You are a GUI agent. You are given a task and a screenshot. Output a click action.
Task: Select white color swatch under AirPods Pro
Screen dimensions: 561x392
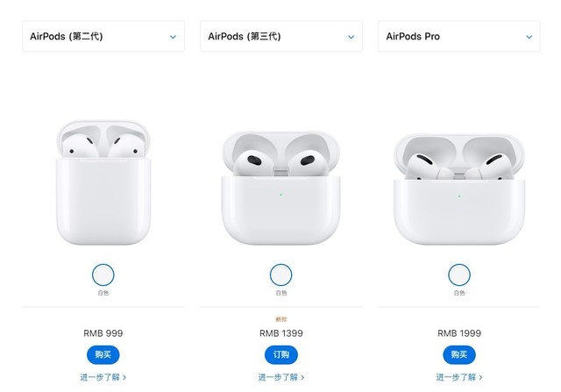[x=459, y=274]
